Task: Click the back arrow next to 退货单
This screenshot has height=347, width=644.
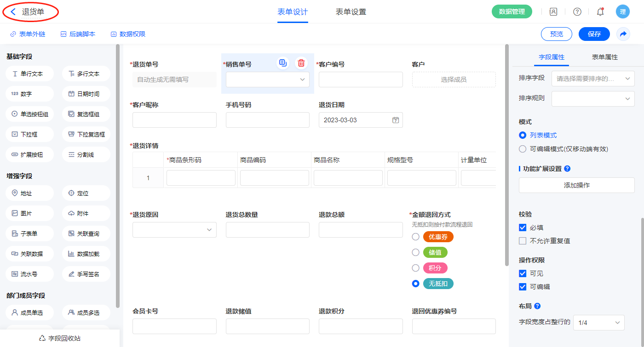Action: tap(13, 12)
